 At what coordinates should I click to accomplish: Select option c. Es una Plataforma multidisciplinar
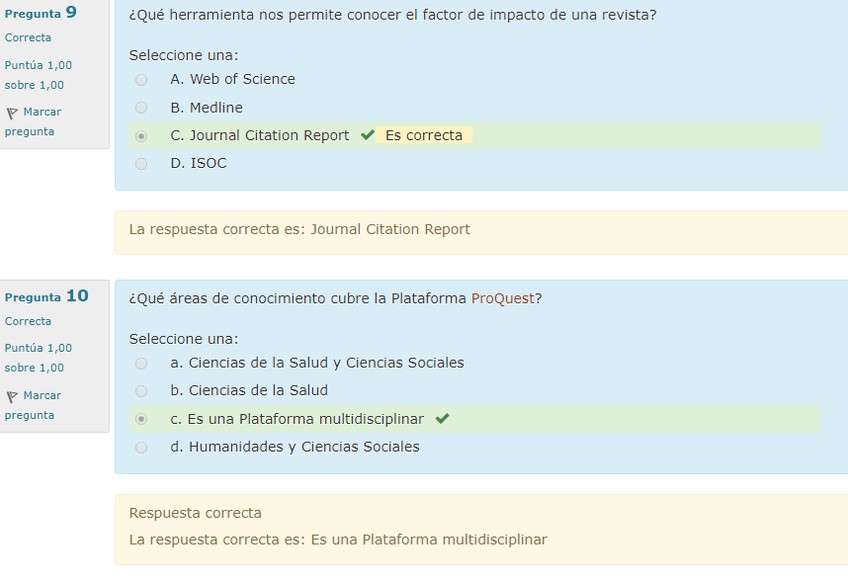point(141,419)
